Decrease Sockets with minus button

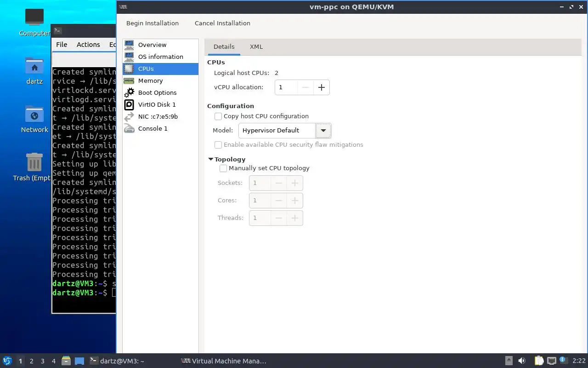point(278,183)
